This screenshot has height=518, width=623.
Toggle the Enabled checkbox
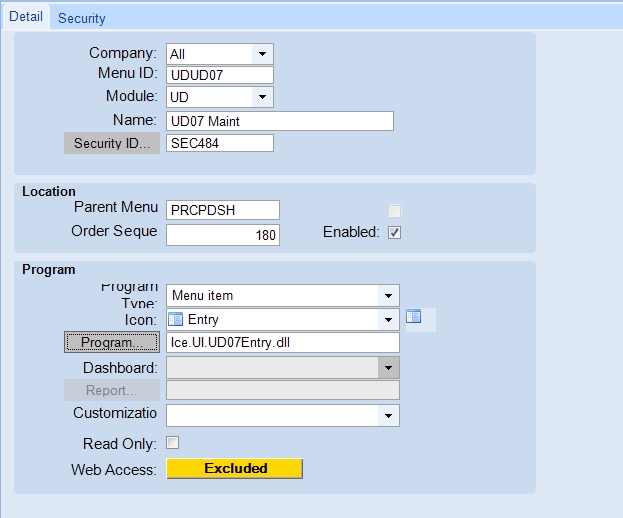point(395,232)
